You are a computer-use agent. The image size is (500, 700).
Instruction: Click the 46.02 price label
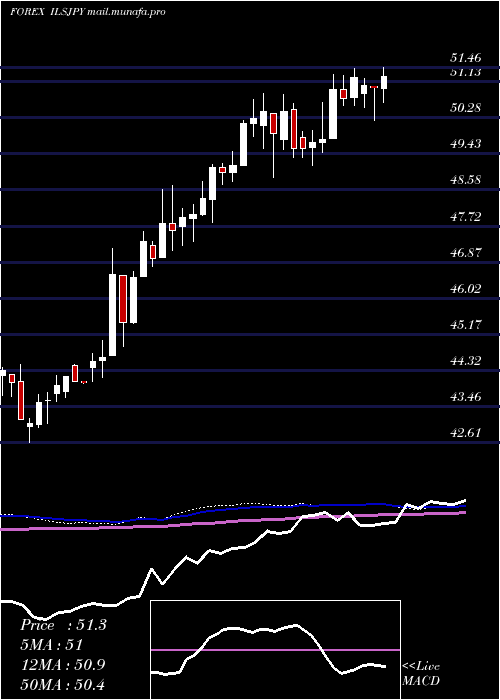coord(466,289)
